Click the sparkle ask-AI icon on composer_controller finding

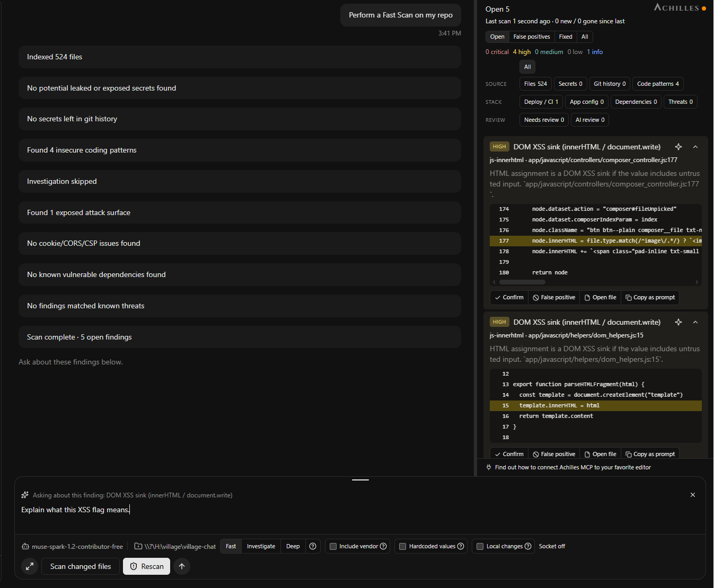click(678, 147)
